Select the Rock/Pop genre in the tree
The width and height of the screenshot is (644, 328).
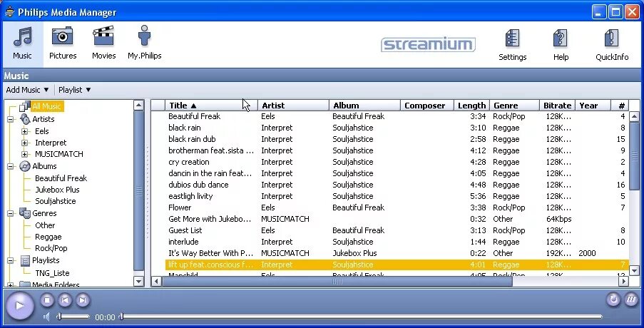[51, 248]
